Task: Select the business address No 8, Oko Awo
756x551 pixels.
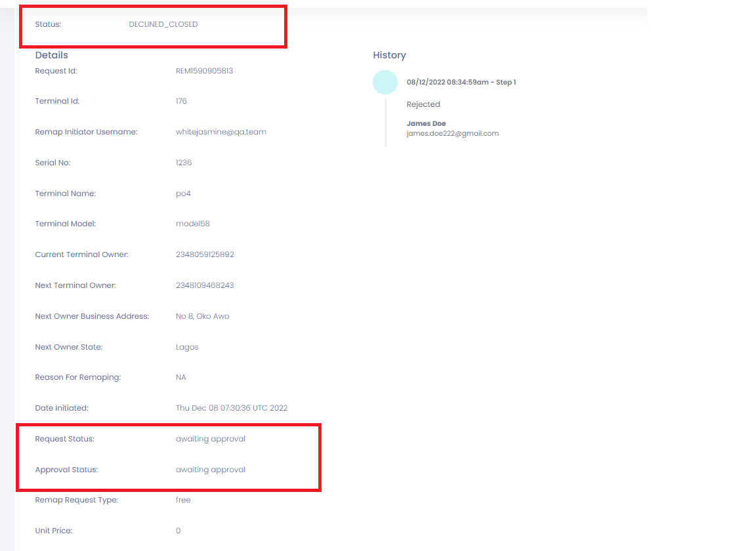Action: click(202, 316)
